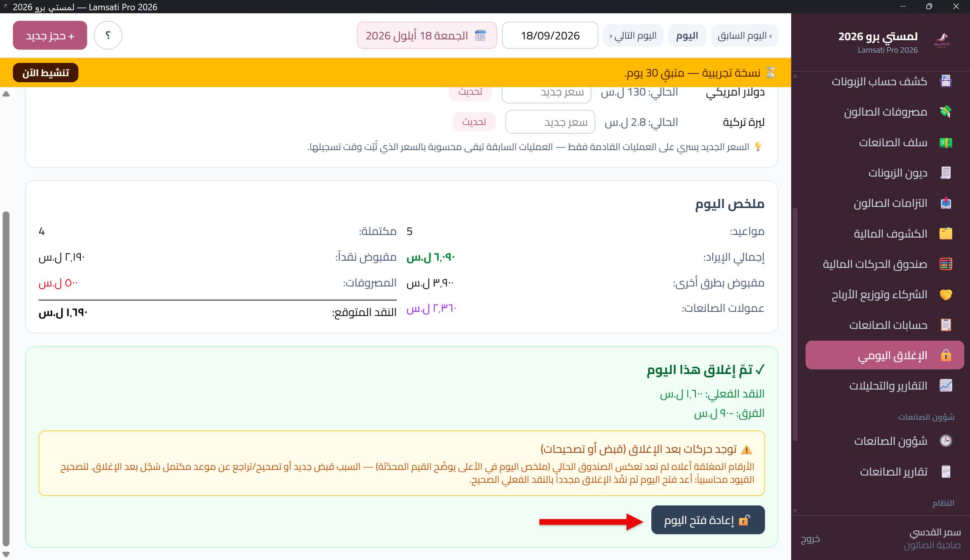Go to the previous day with اليوم السابق
Viewport: 970px width, 560px height.
(745, 35)
